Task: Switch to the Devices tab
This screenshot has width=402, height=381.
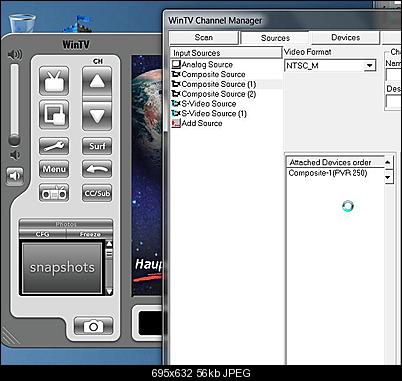Action: point(346,37)
